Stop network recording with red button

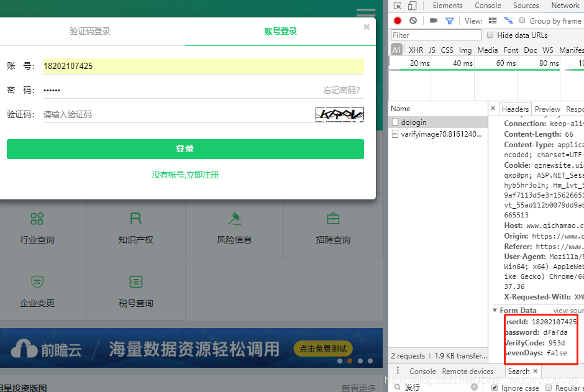coord(398,21)
